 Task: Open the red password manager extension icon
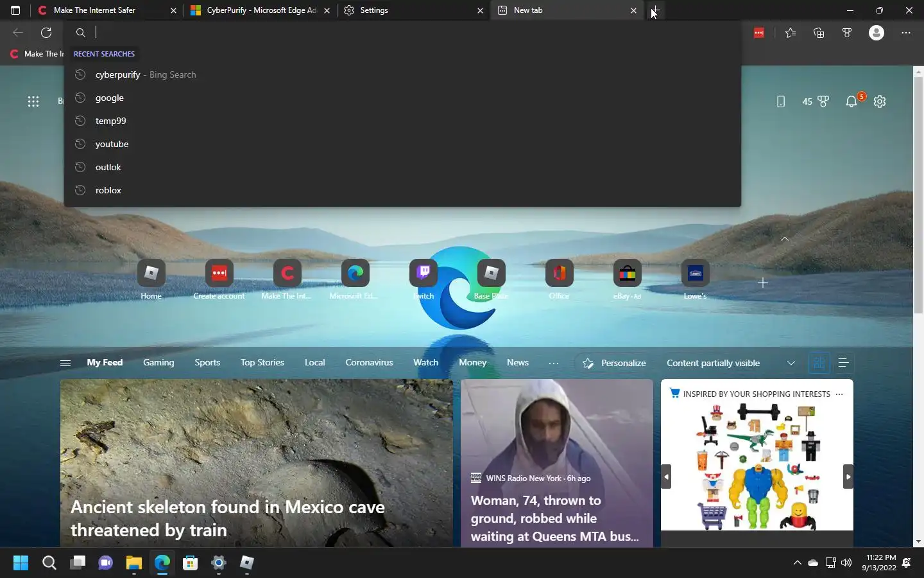(759, 33)
